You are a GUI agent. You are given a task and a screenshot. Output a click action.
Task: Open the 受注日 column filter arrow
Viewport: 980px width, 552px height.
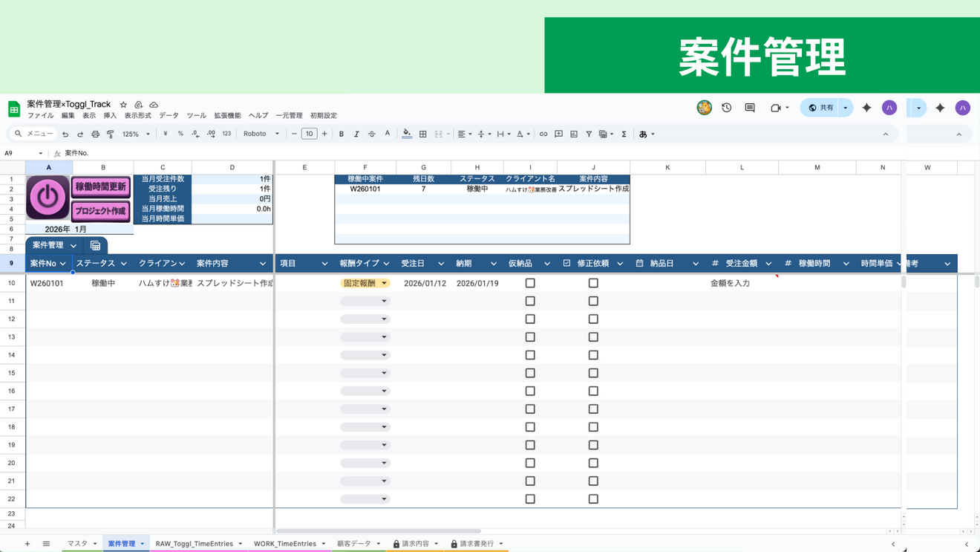point(441,264)
